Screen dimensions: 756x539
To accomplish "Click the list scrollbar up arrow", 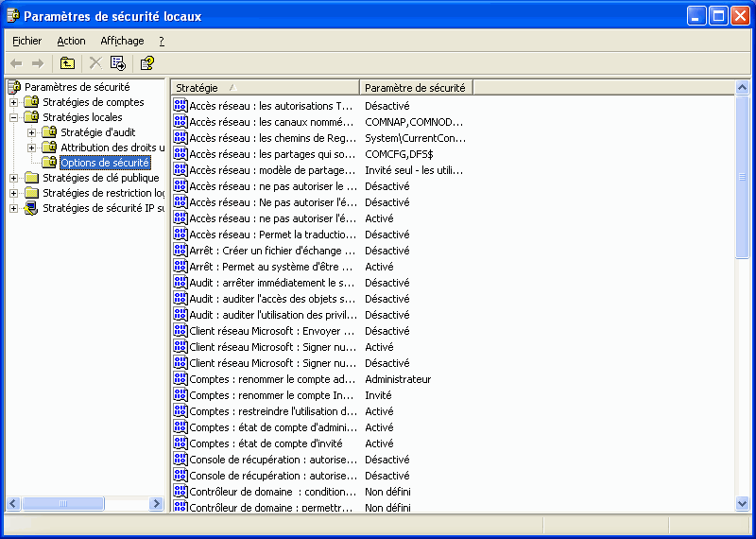I will [x=742, y=88].
